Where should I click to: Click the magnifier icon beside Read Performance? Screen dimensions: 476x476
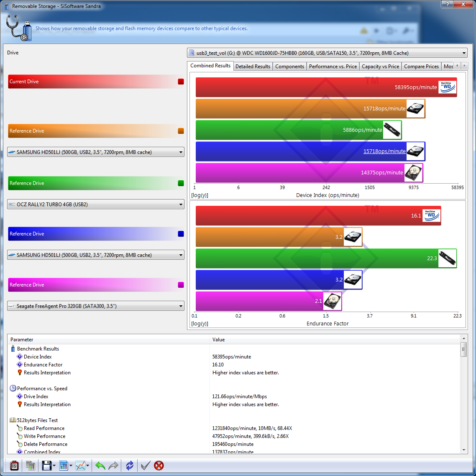click(x=20, y=428)
